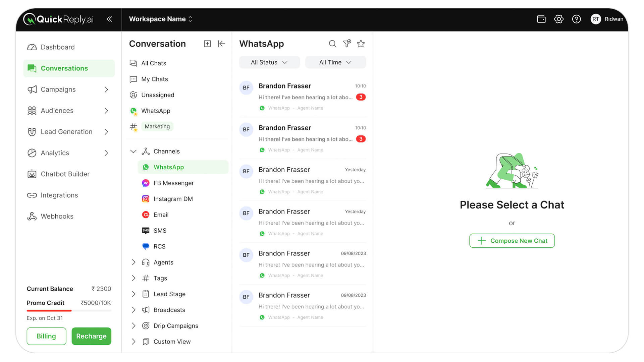The height and width of the screenshot is (362, 644).
Task: Open the All Time dropdown
Action: point(335,62)
